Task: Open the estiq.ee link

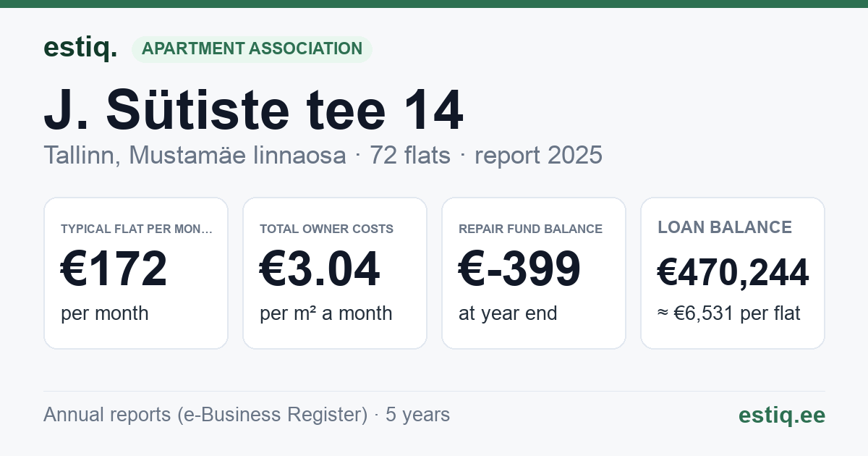Action: [x=782, y=415]
